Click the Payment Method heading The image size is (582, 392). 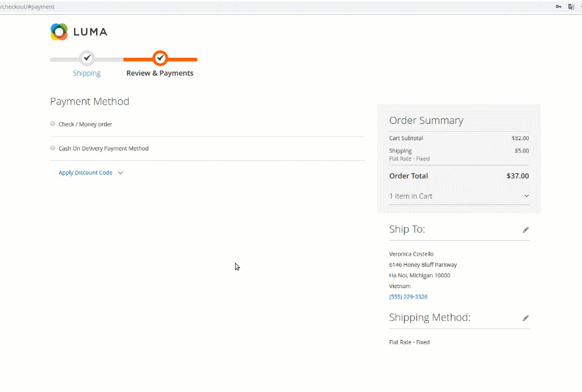point(90,102)
